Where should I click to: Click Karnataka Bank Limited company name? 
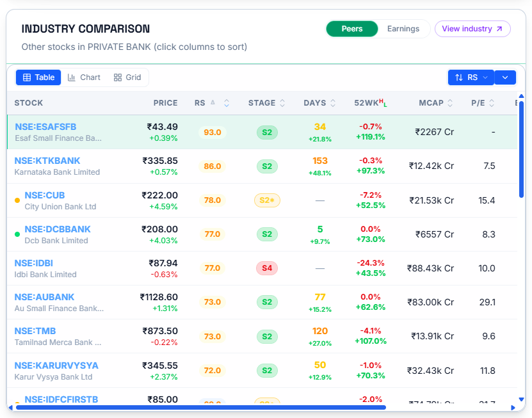coord(57,172)
